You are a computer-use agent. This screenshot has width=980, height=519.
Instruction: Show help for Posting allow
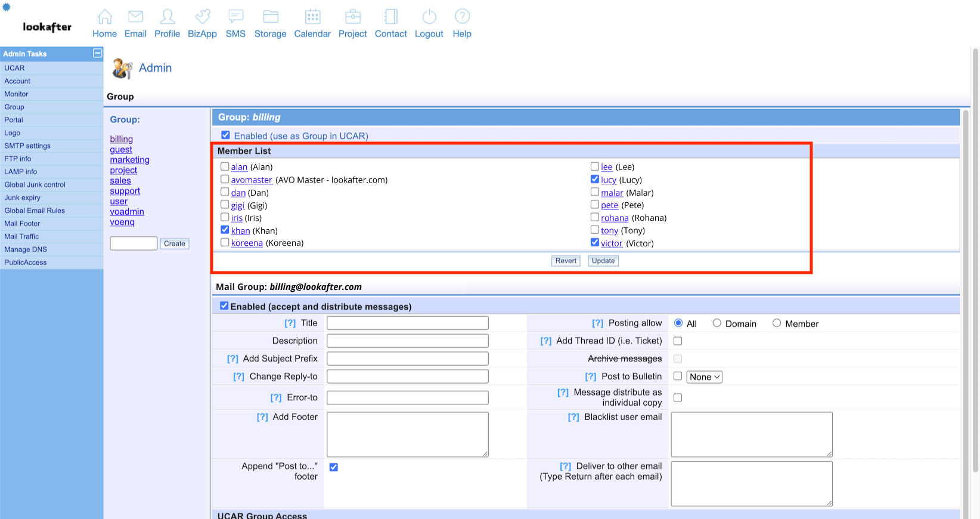click(x=597, y=323)
